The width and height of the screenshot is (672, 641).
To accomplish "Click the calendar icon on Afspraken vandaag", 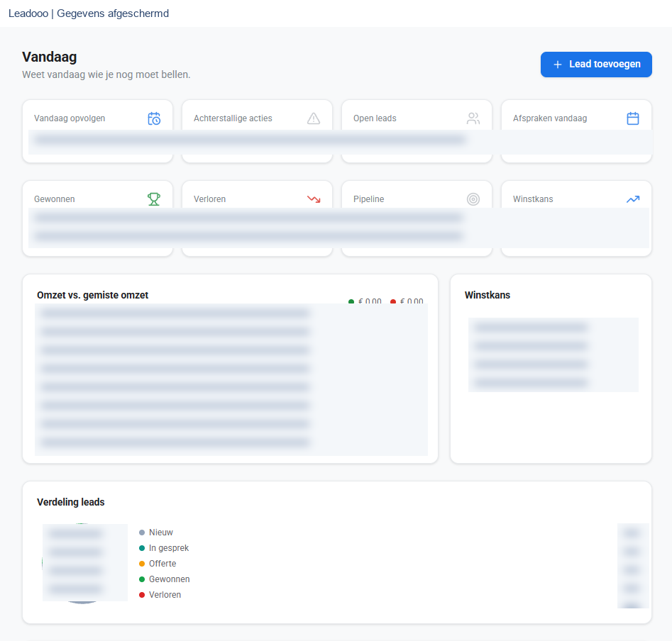I will pos(633,118).
